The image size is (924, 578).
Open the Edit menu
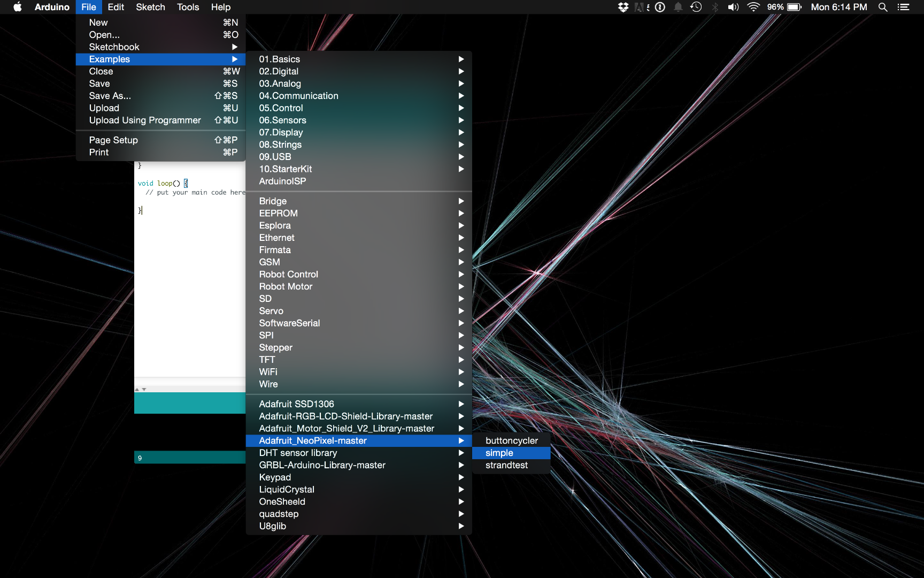pos(115,7)
